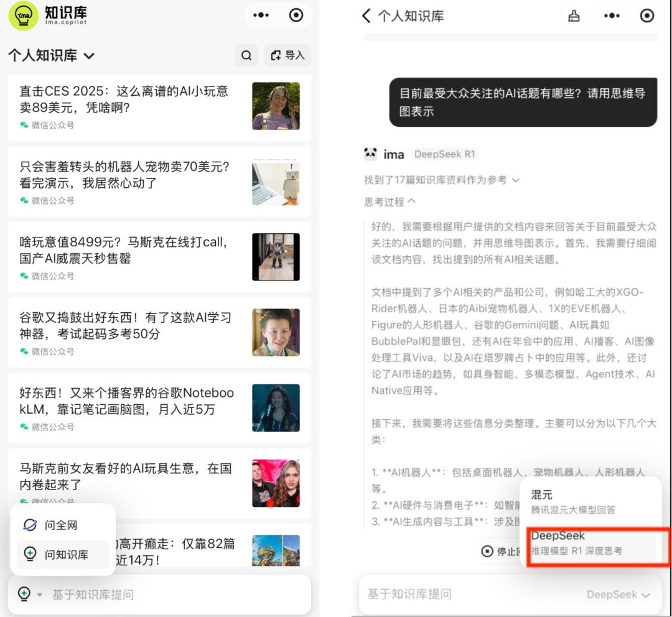Viewport: 672px width, 617px height.
Task: Open the CES 2025 article thumbnail
Action: click(x=276, y=106)
